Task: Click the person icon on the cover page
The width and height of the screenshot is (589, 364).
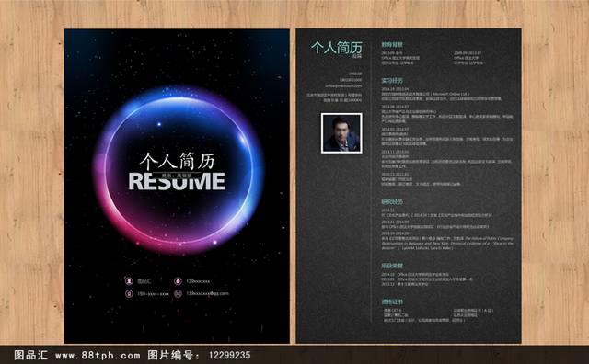Action: point(129,280)
